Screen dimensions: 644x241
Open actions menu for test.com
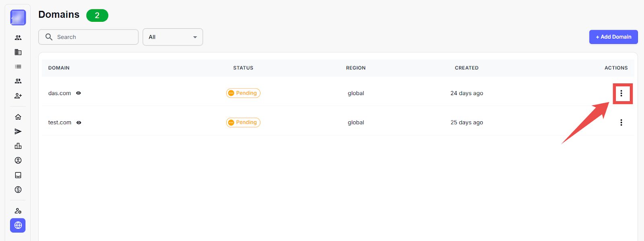(621, 123)
